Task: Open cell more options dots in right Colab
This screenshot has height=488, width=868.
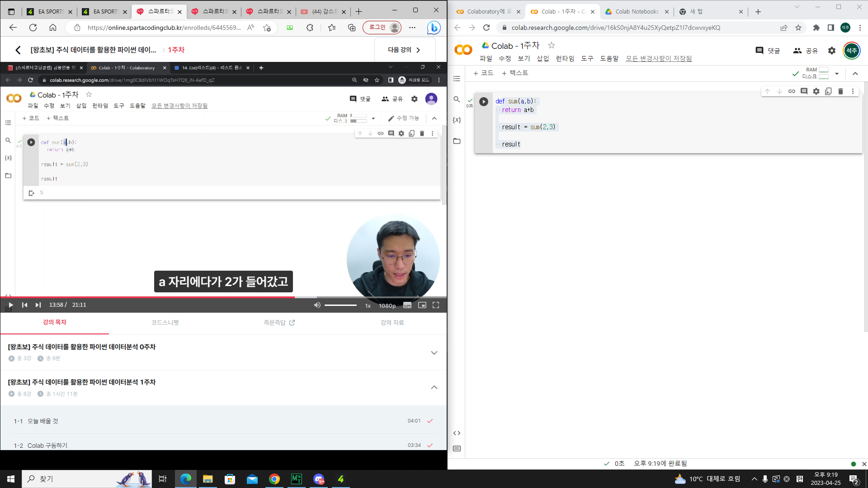Action: point(853,91)
